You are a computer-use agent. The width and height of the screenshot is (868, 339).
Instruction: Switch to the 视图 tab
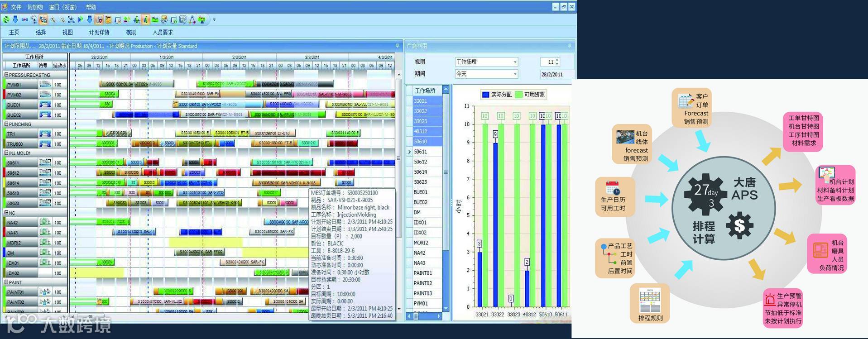tap(67, 33)
